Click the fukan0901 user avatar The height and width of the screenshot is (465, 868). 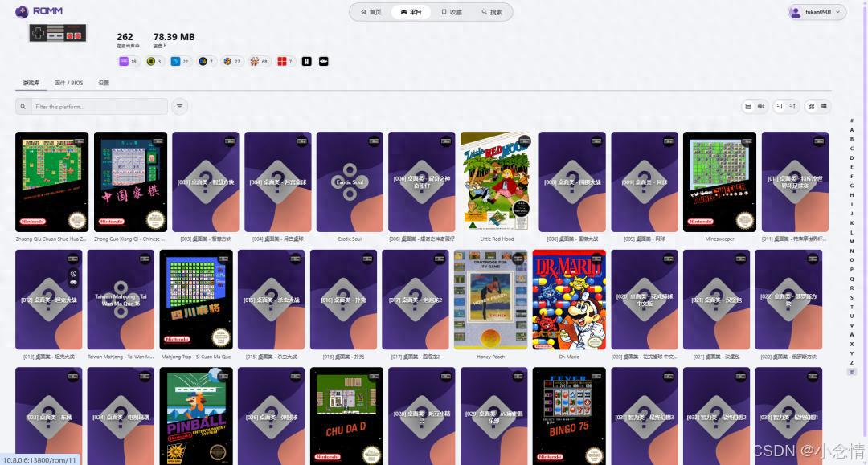tap(796, 12)
